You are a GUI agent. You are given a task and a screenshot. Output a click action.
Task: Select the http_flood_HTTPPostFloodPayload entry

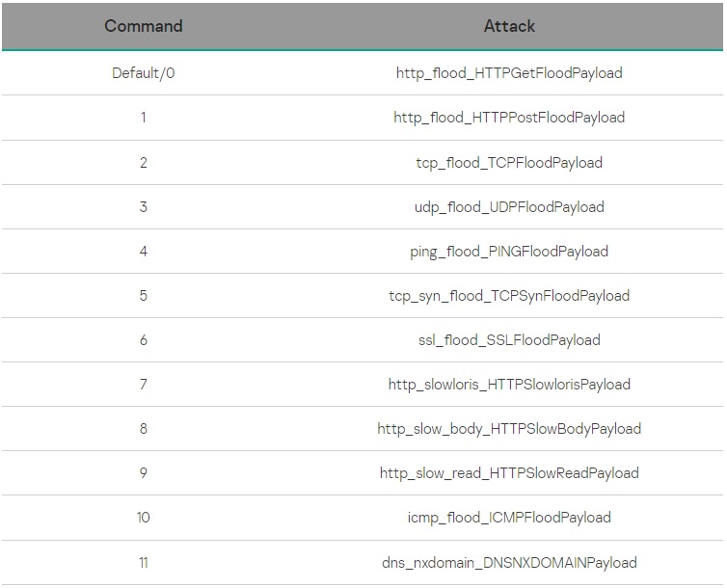pyautogui.click(x=509, y=118)
